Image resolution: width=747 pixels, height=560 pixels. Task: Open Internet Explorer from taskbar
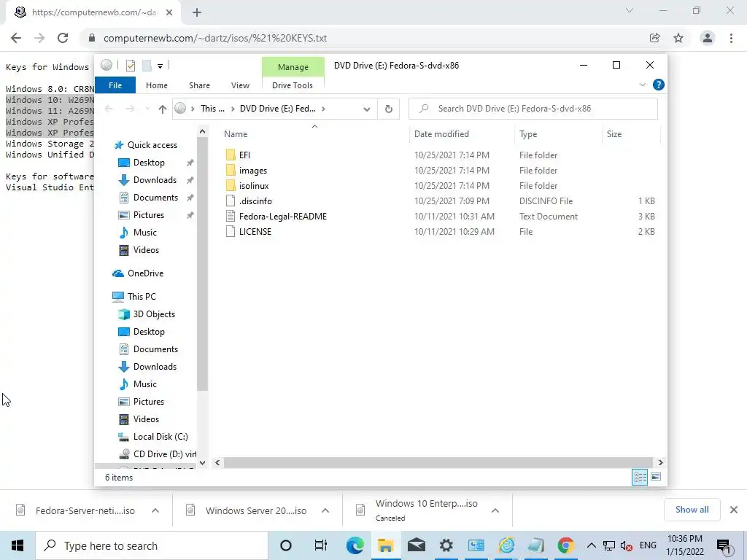pyautogui.click(x=506, y=545)
